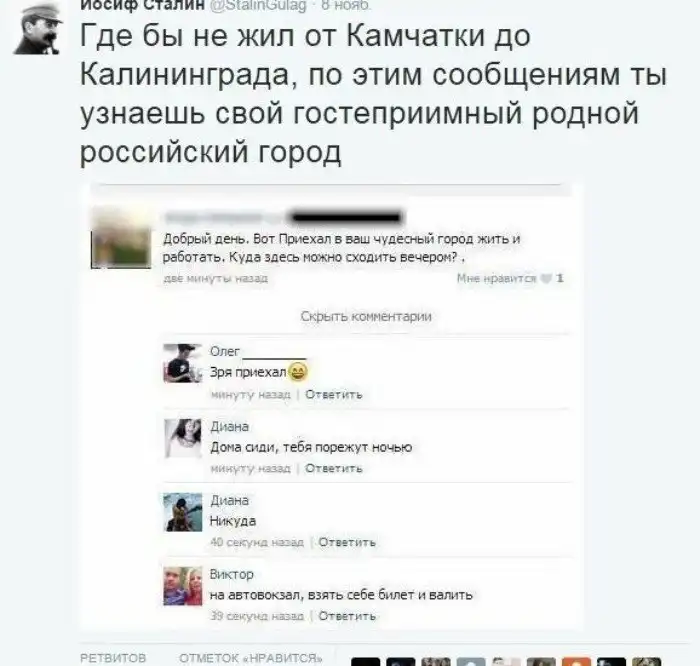Open the ОТМЕТОК «НРАВИТСЯ» tab
The height and width of the screenshot is (666, 700).
click(x=251, y=658)
